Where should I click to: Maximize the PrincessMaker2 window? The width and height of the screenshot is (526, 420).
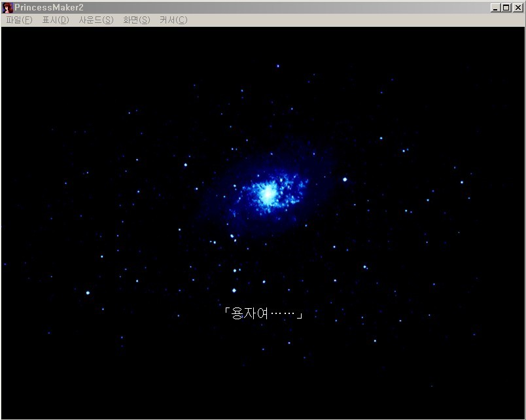click(506, 8)
